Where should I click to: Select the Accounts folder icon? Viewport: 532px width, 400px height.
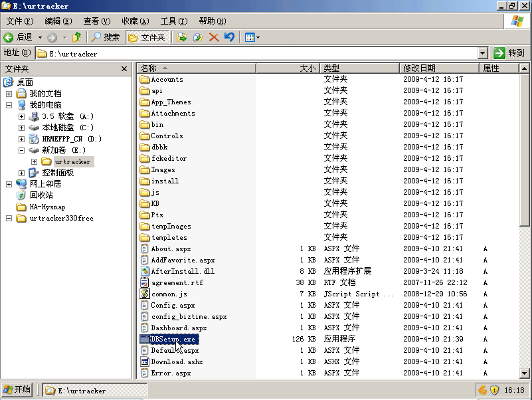click(145, 80)
